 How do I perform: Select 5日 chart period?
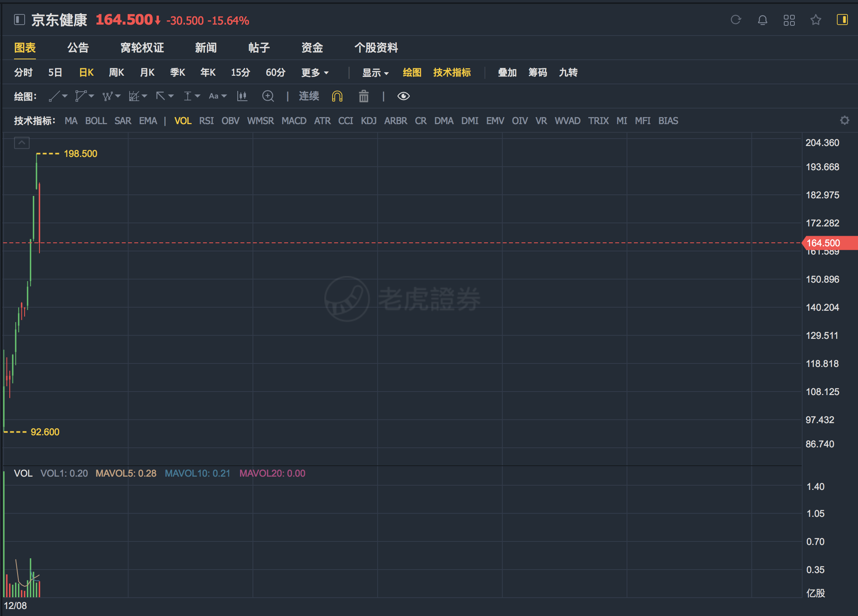(55, 73)
